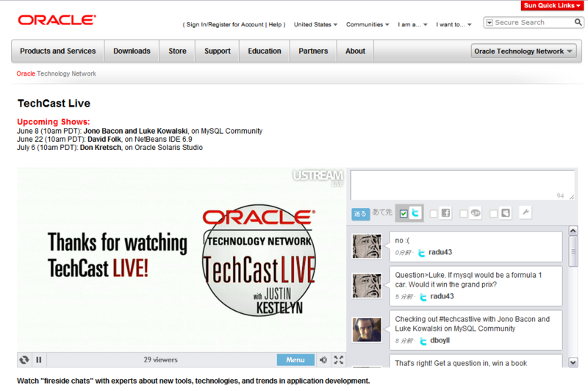
Task: Click radu43 avatar on 'no :(' message
Action: pos(367,246)
